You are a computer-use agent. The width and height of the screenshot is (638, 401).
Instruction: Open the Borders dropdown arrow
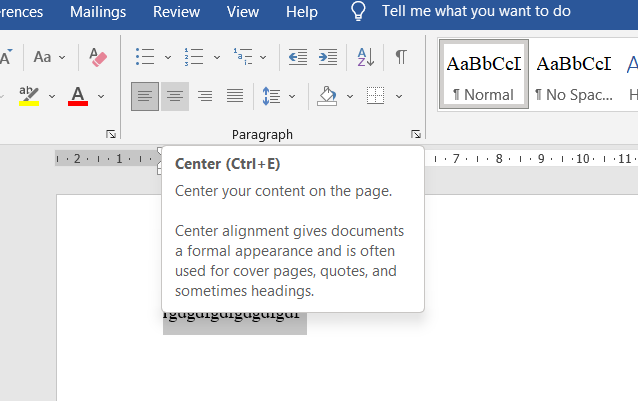click(399, 96)
